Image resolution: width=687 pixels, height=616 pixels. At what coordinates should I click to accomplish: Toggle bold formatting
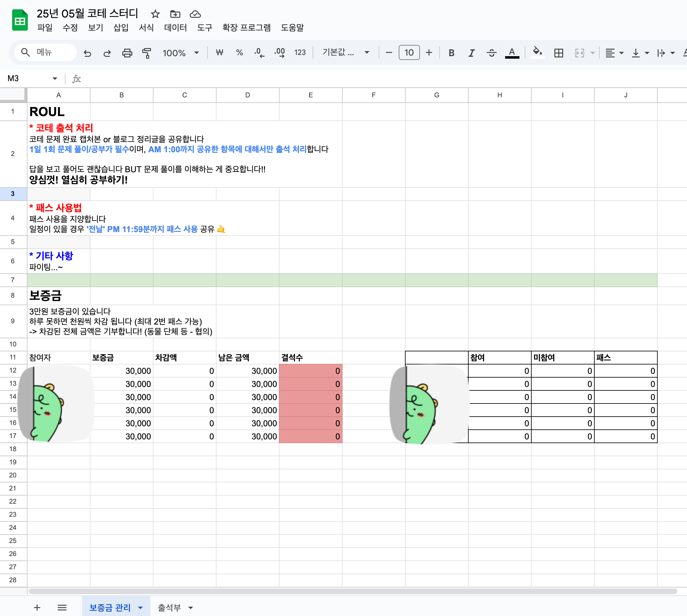click(x=451, y=53)
